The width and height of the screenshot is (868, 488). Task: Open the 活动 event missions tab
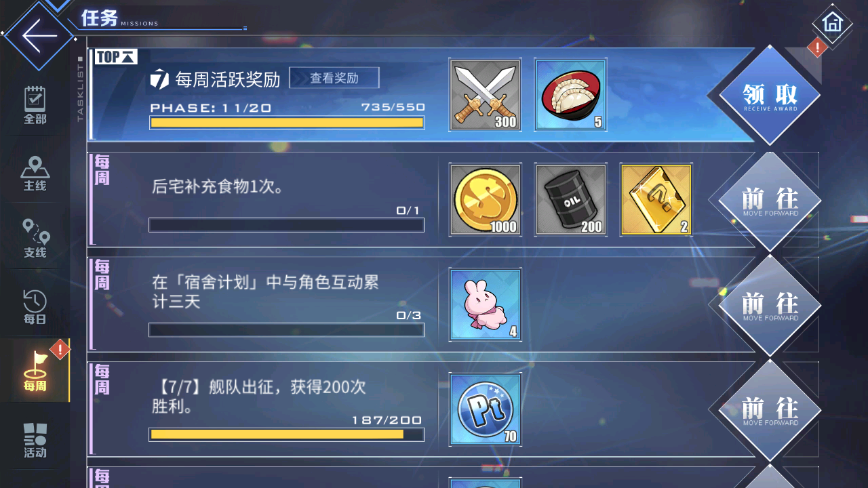tap(35, 439)
